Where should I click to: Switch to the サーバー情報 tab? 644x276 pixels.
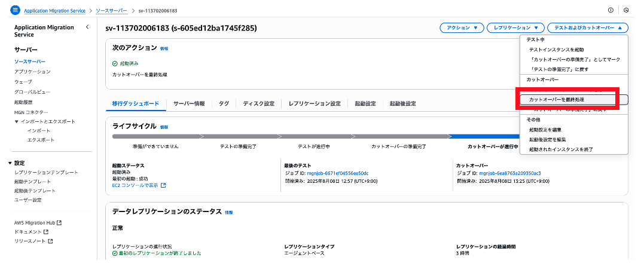coord(189,104)
